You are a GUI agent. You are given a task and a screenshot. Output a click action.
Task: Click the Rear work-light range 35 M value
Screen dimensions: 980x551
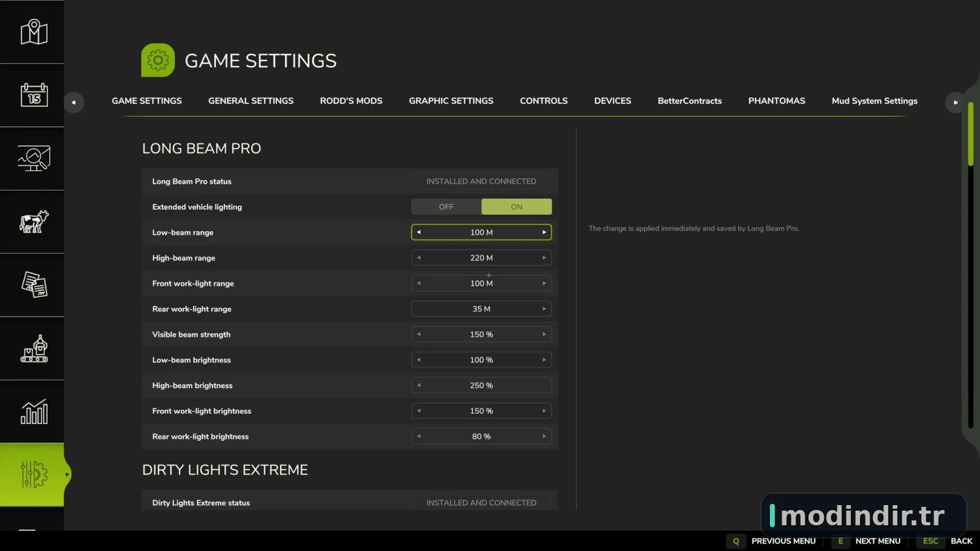(x=481, y=309)
